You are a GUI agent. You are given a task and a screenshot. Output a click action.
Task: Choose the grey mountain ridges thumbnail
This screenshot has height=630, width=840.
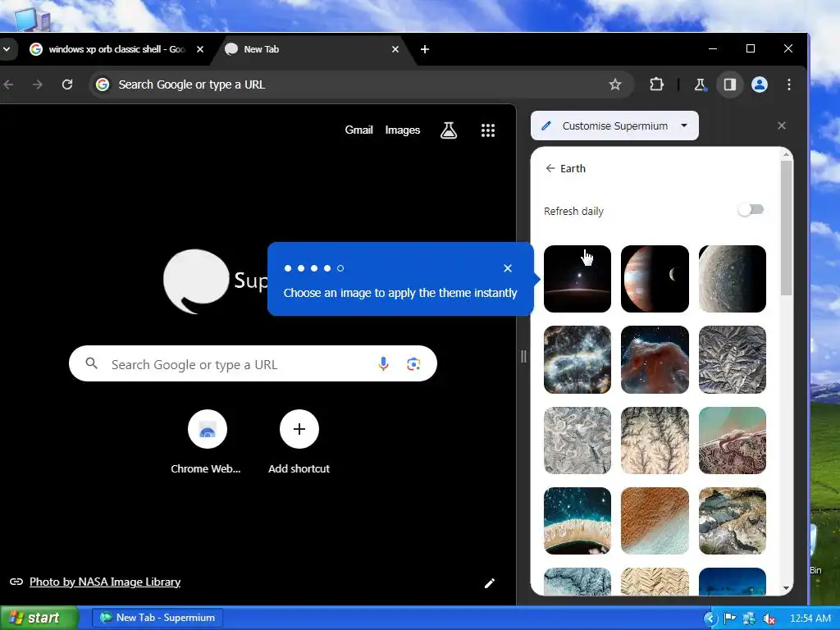tap(733, 359)
